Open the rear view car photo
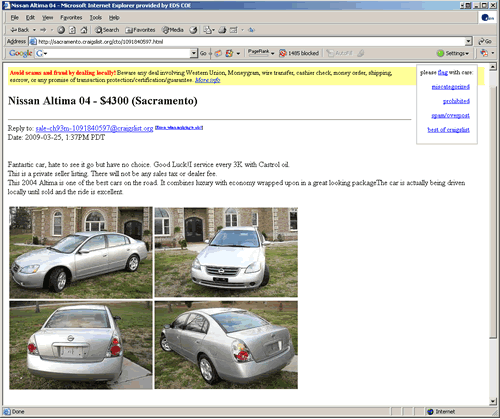This screenshot has height=419, width=500. 81,345
